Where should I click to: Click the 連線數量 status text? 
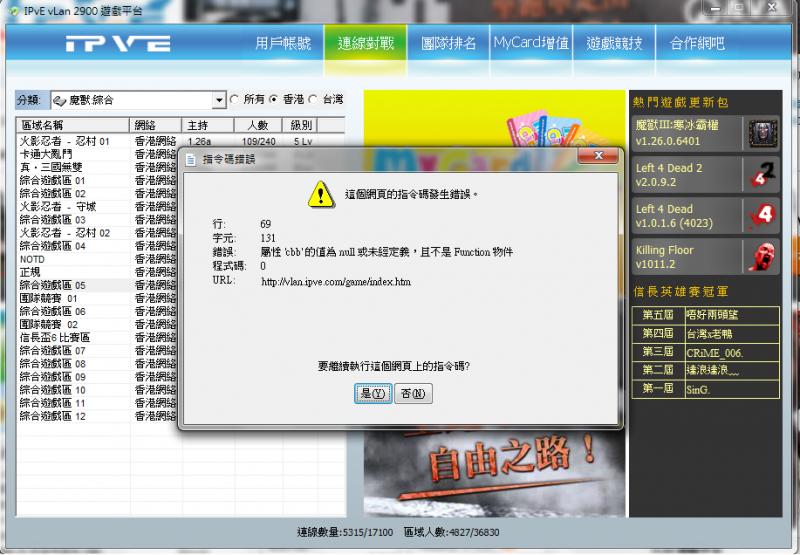point(345,533)
